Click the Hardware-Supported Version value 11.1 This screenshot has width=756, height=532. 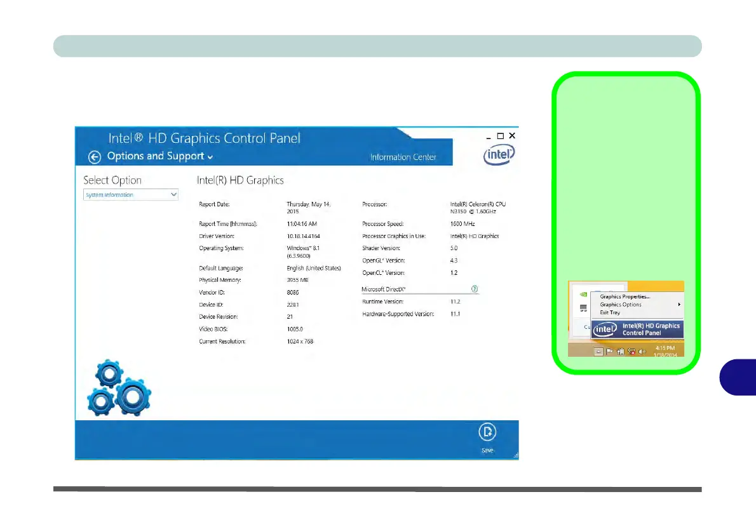click(x=455, y=314)
